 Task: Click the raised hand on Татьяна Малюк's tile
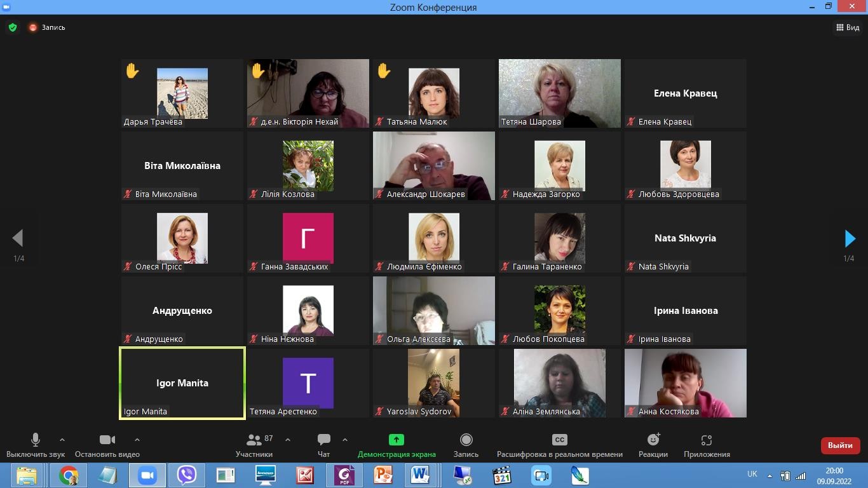coord(384,71)
